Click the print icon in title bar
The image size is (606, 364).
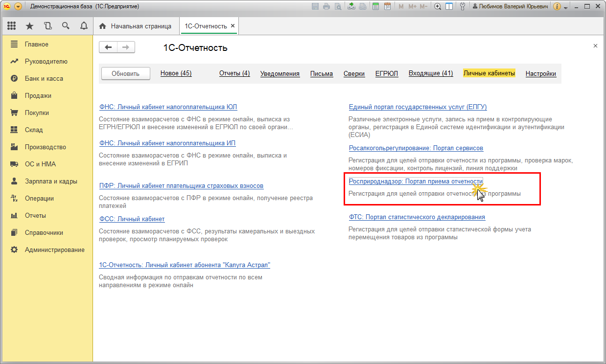pyautogui.click(x=326, y=6)
